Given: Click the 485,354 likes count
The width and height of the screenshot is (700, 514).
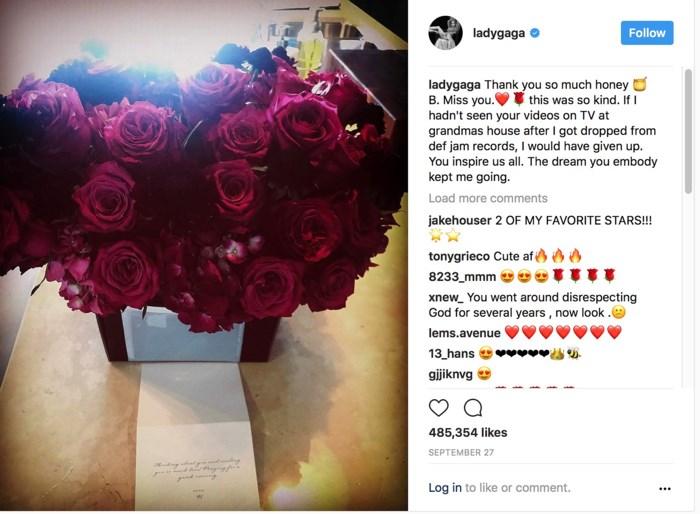Looking at the screenshot, I should tap(468, 432).
